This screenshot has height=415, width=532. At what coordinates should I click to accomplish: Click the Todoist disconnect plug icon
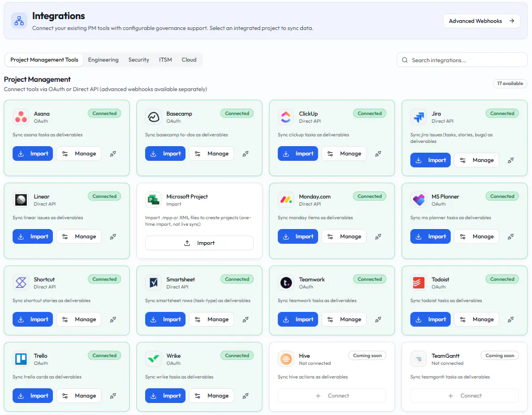coord(511,319)
